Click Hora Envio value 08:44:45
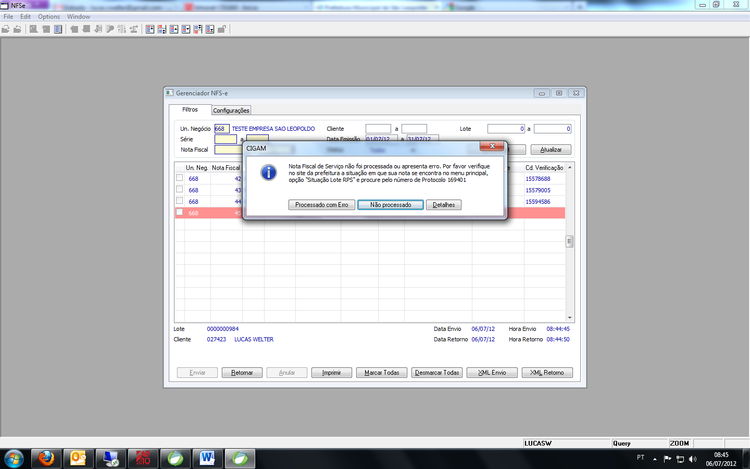This screenshot has width=750, height=469. pyautogui.click(x=558, y=329)
